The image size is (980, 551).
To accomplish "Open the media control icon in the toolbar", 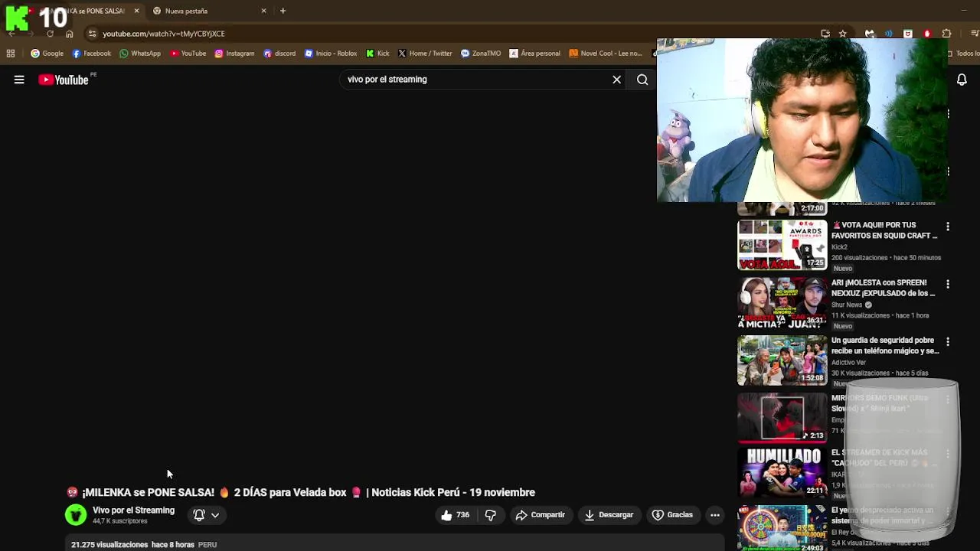I will 975,34.
